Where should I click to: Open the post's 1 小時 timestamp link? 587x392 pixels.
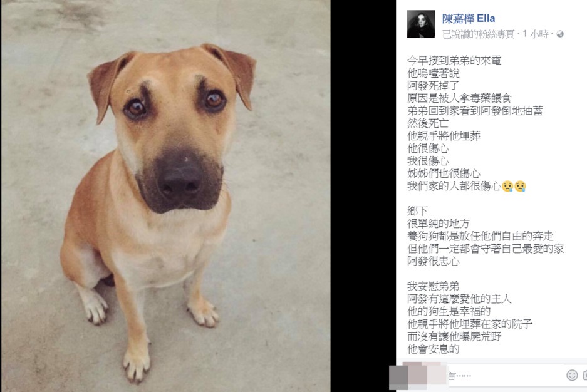[536, 34]
